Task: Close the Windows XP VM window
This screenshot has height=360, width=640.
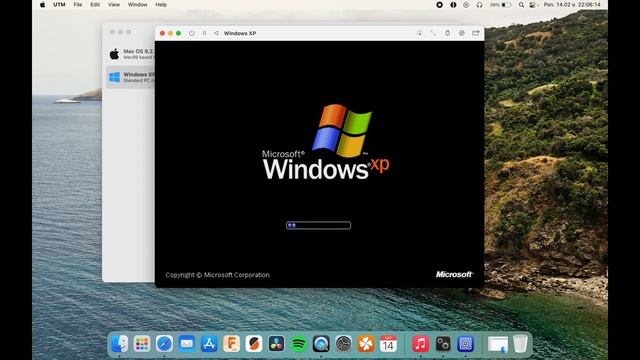Action: pos(162,33)
